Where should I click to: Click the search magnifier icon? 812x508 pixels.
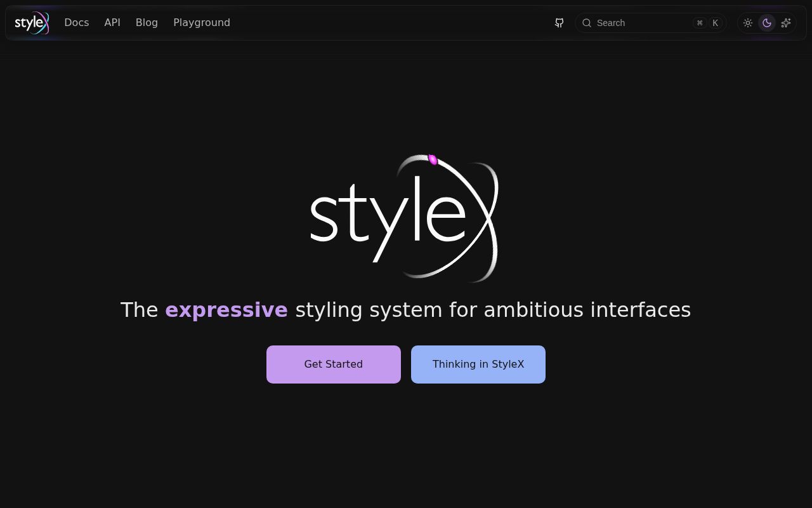(587, 23)
